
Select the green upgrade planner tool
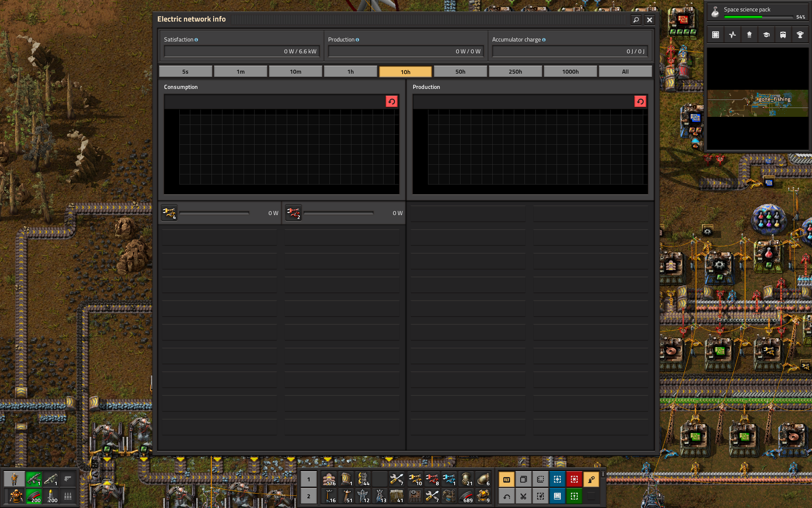click(574, 496)
